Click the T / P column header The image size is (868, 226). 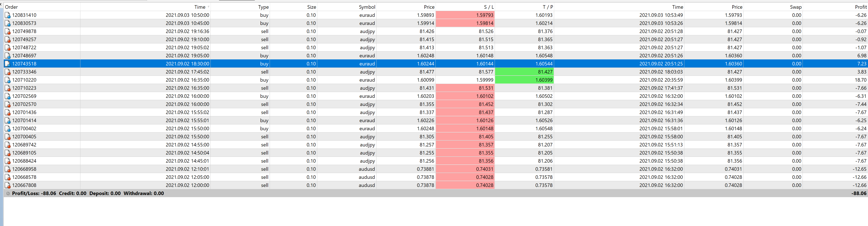pos(548,7)
